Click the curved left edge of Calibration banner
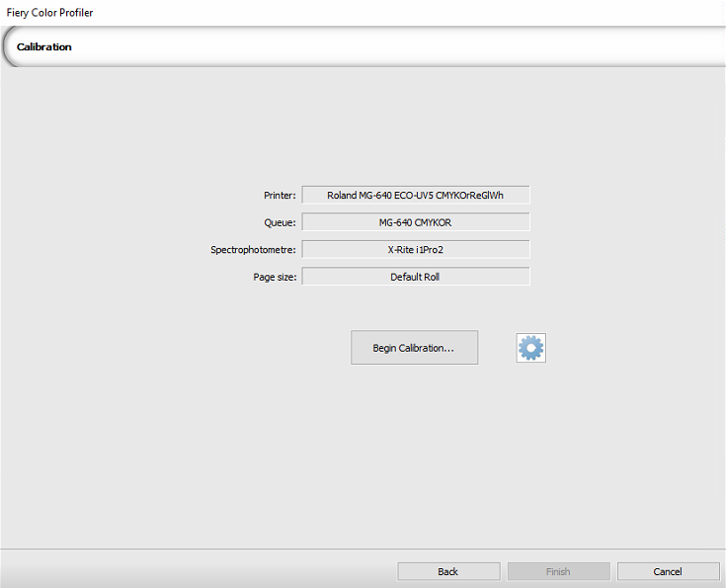726x588 pixels. pyautogui.click(x=7, y=46)
